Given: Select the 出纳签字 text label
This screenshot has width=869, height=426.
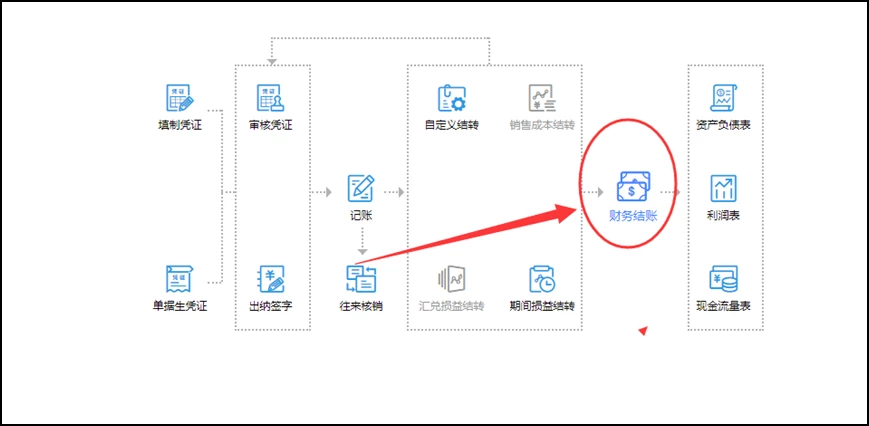Looking at the screenshot, I should coord(270,306).
